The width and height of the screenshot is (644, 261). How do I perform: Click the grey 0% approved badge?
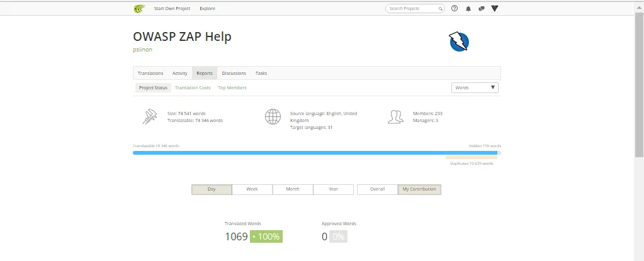point(339,236)
